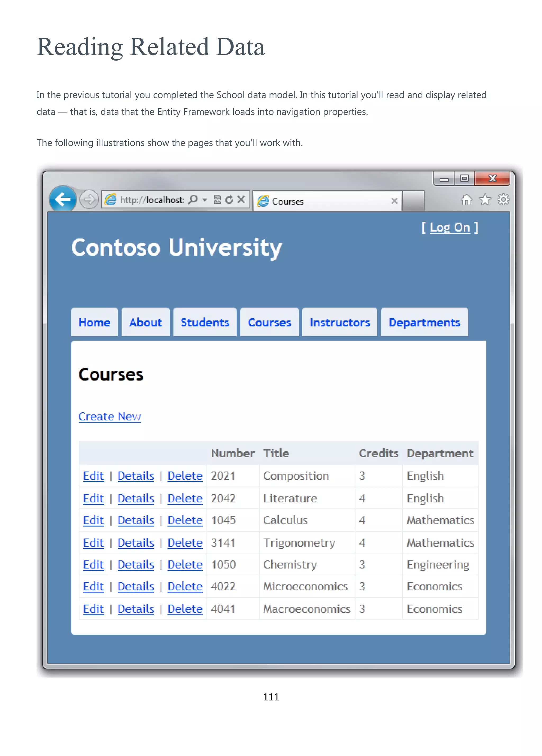Edit the Literature course
Screen dimensions: 542x756
tap(93, 499)
